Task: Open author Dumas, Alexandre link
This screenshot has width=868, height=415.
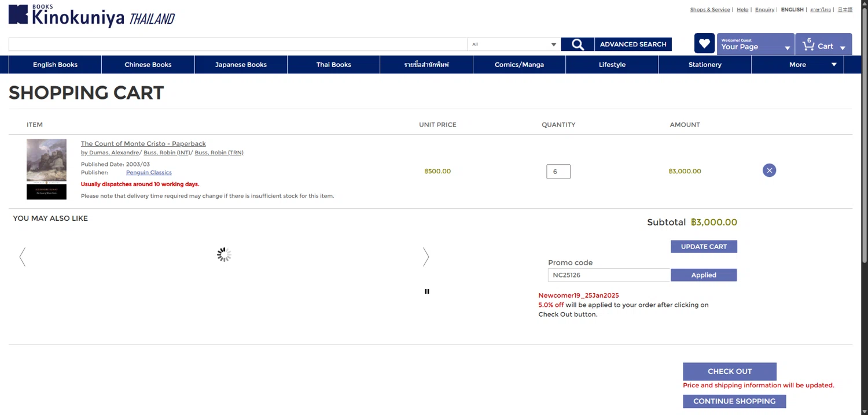Action: click(x=110, y=153)
